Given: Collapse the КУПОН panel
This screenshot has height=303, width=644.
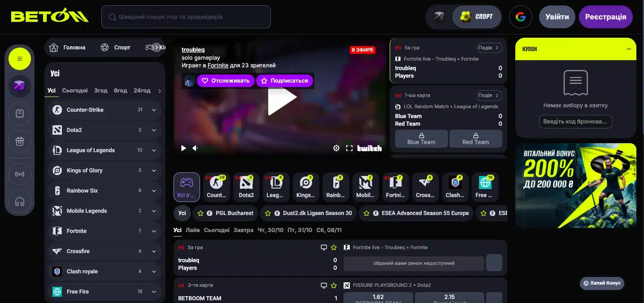Looking at the screenshot, I should [x=629, y=49].
